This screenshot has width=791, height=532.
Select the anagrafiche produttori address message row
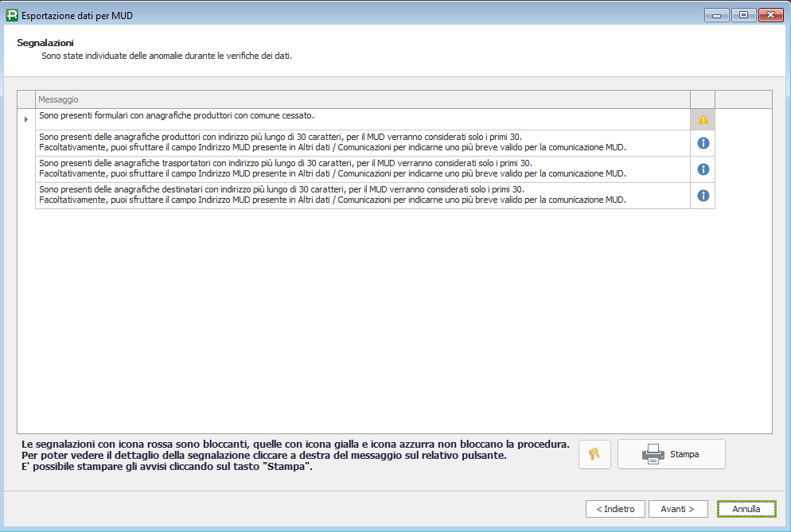pos(362,142)
